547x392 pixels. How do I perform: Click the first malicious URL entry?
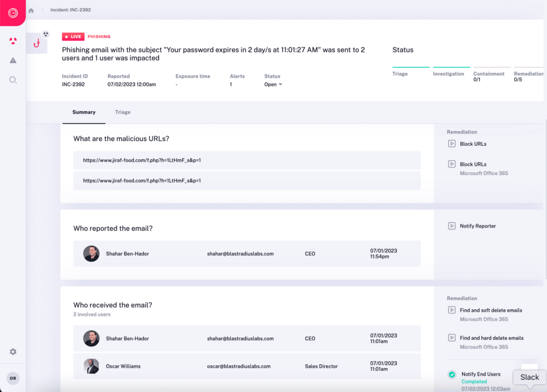[247, 160]
